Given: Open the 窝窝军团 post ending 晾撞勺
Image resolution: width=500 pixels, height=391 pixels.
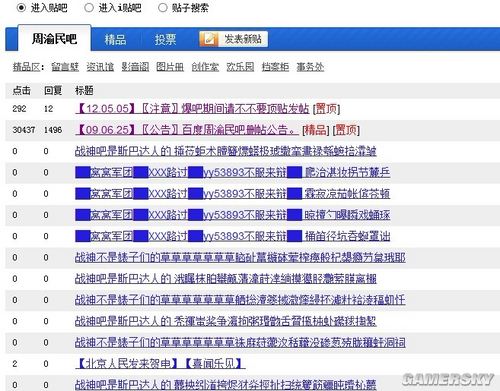Looking at the screenshot, I should point(233,215).
